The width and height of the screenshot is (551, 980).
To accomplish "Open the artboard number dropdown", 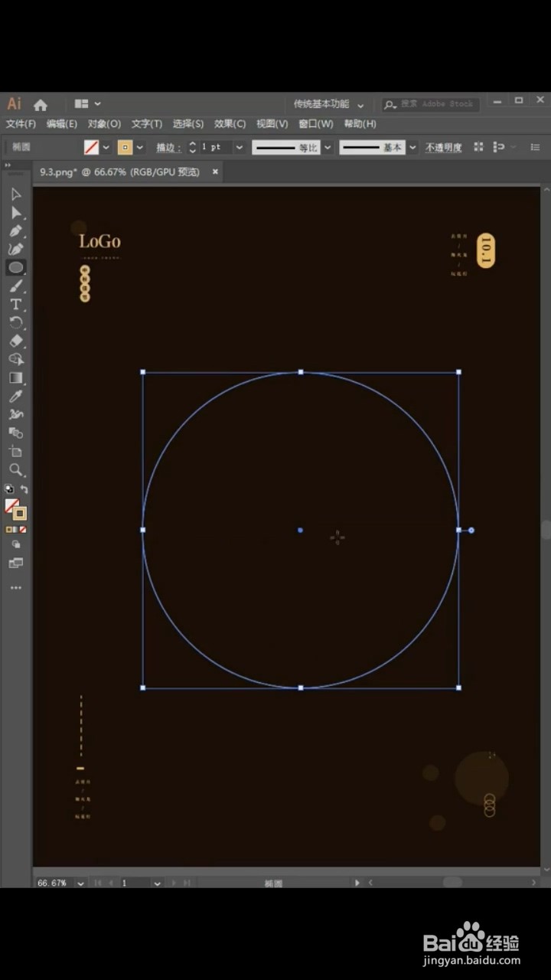I will point(157,883).
